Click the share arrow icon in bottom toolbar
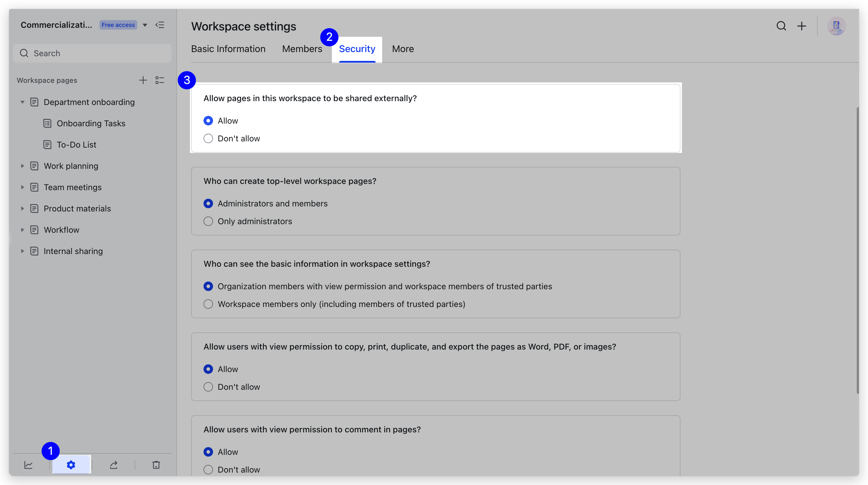The width and height of the screenshot is (868, 485). tap(113, 465)
